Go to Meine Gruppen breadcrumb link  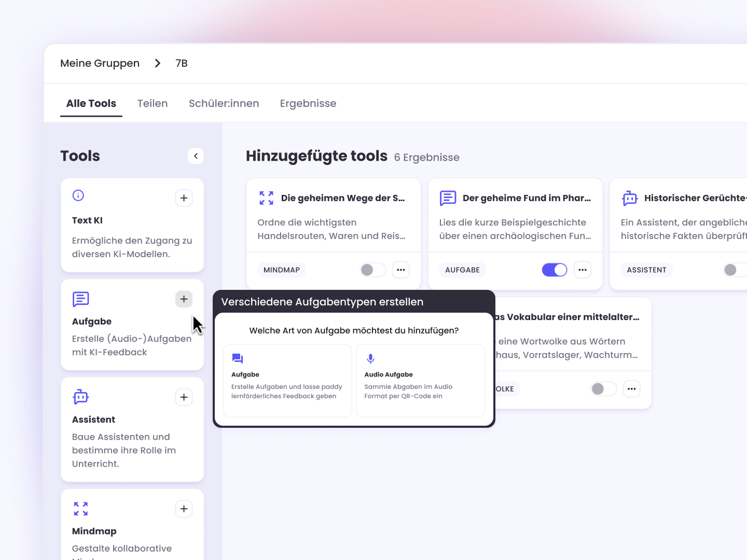[100, 63]
